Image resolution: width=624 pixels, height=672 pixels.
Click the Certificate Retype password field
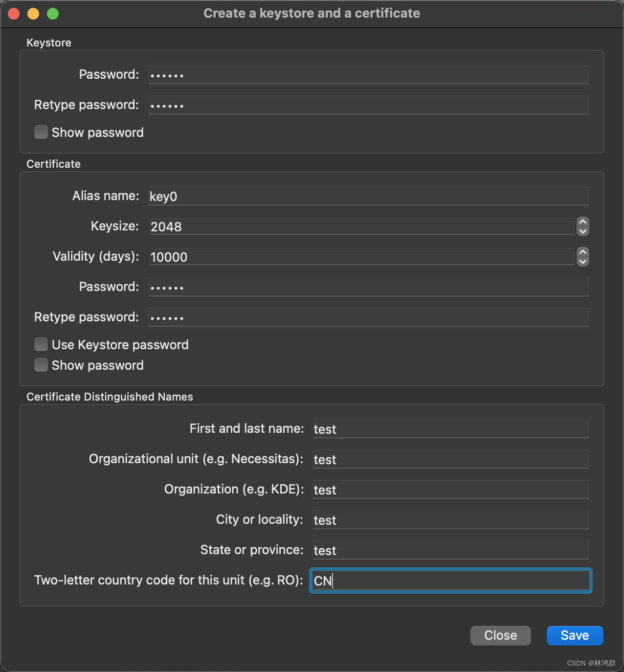point(368,317)
